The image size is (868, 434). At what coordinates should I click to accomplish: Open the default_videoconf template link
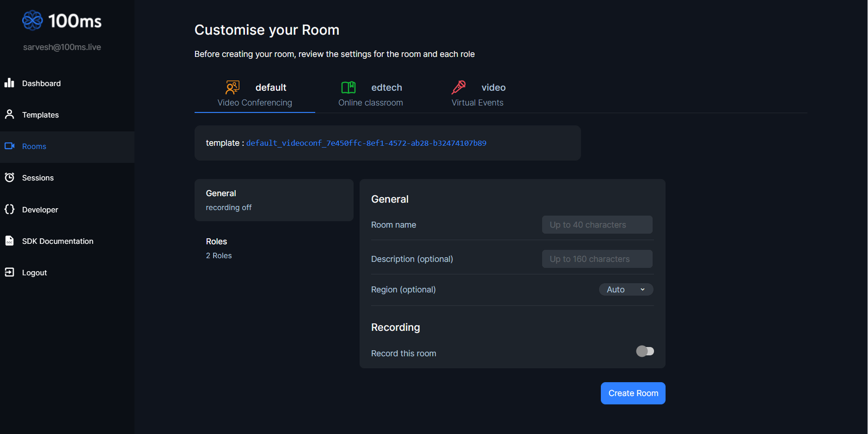[366, 143]
